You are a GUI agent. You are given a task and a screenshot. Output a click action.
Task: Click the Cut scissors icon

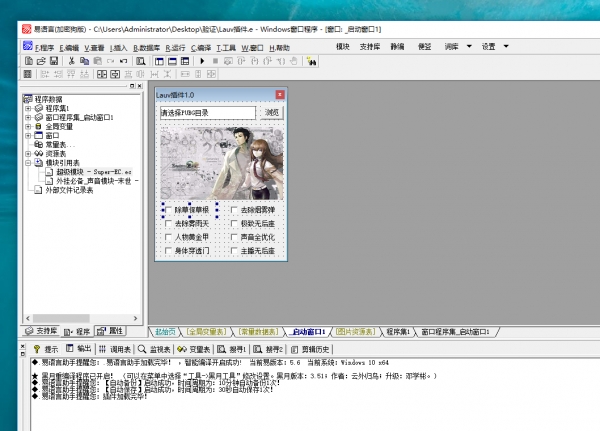pos(71,61)
